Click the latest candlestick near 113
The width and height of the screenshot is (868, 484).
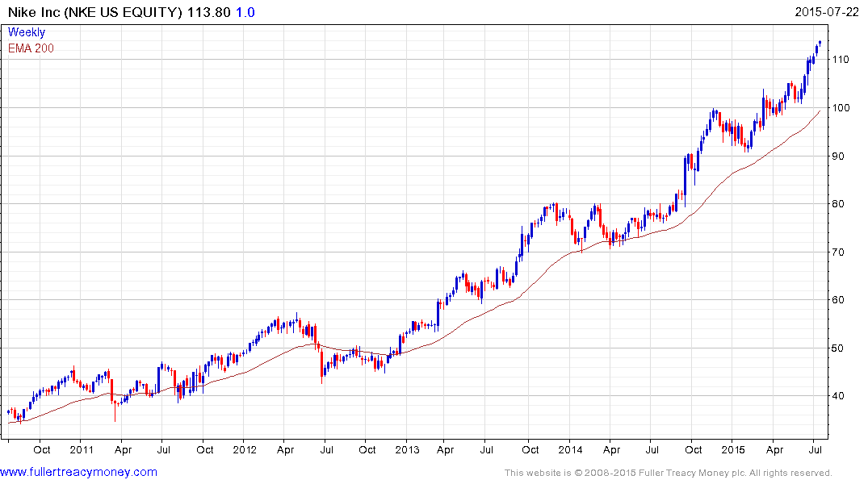(x=820, y=43)
